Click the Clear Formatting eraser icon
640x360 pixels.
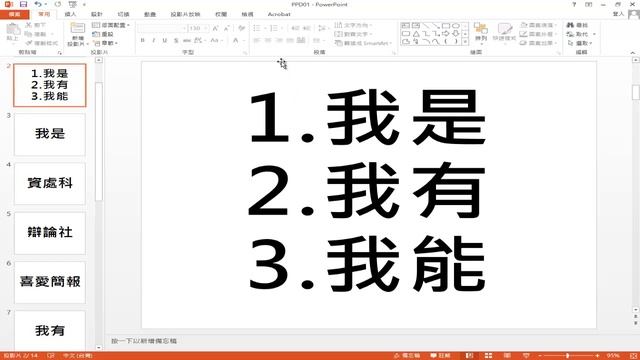tap(242, 28)
